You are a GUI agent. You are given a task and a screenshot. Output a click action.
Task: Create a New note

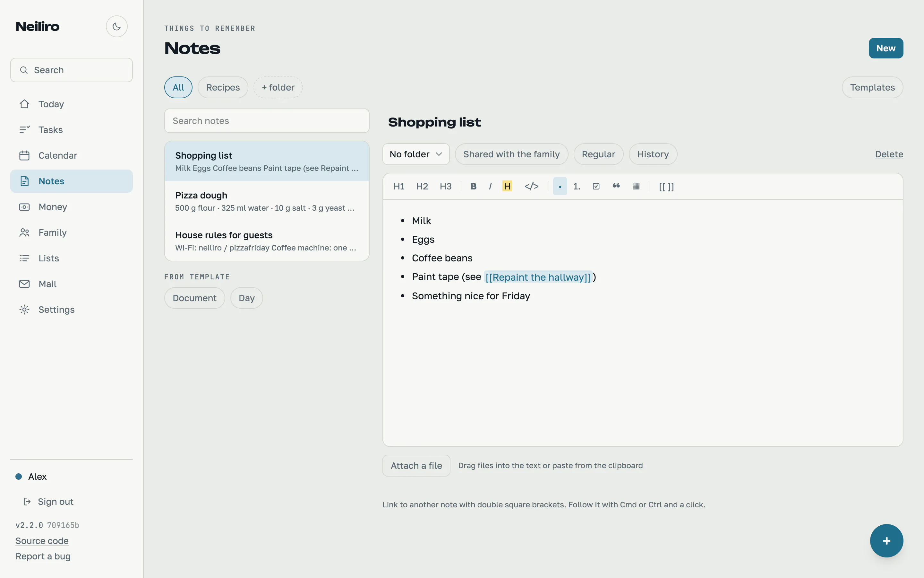(x=886, y=48)
